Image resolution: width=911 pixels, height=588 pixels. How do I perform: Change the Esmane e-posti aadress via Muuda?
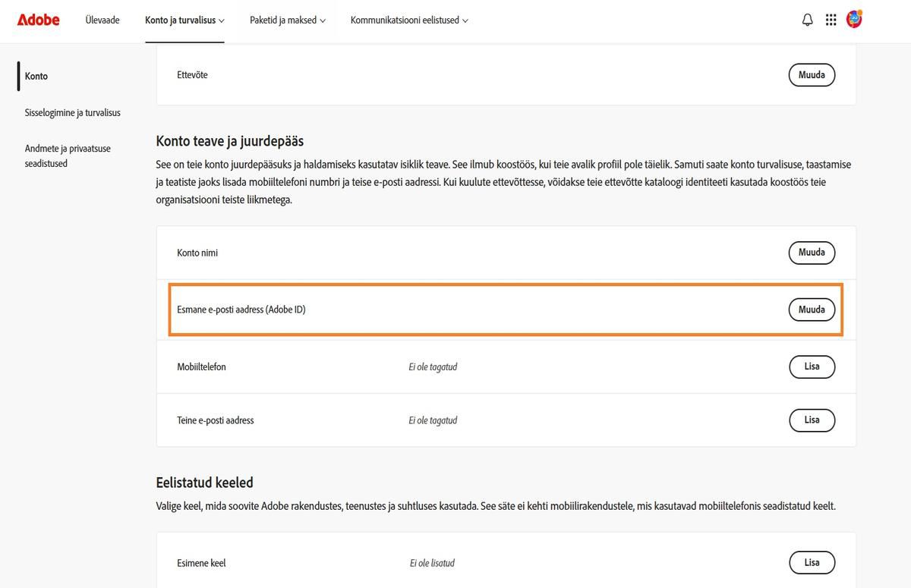click(x=812, y=310)
